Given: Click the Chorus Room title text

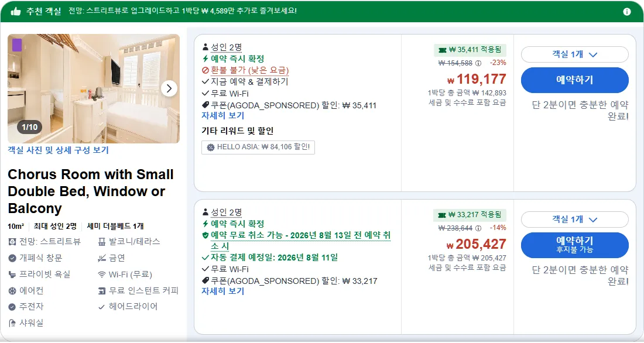Looking at the screenshot, I should point(90,191).
